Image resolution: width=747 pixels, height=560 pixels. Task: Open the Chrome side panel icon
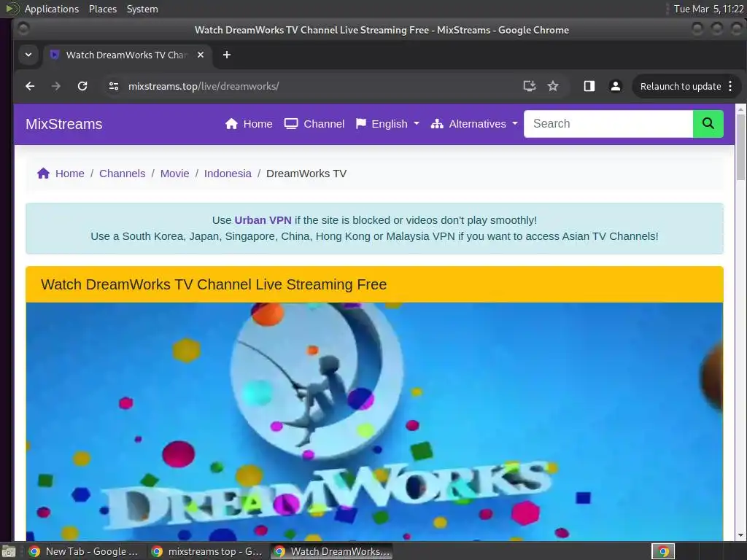[589, 86]
